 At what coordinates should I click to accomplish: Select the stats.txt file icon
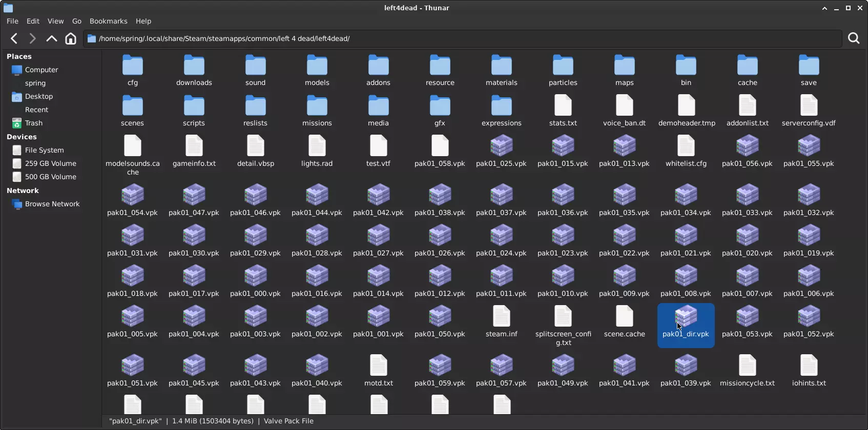pos(563,105)
